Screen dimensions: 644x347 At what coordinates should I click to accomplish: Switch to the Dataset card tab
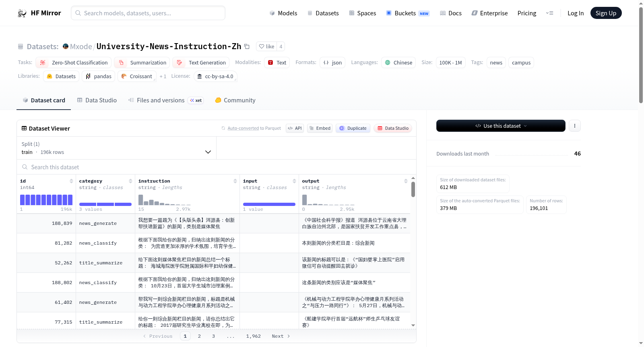pos(44,100)
